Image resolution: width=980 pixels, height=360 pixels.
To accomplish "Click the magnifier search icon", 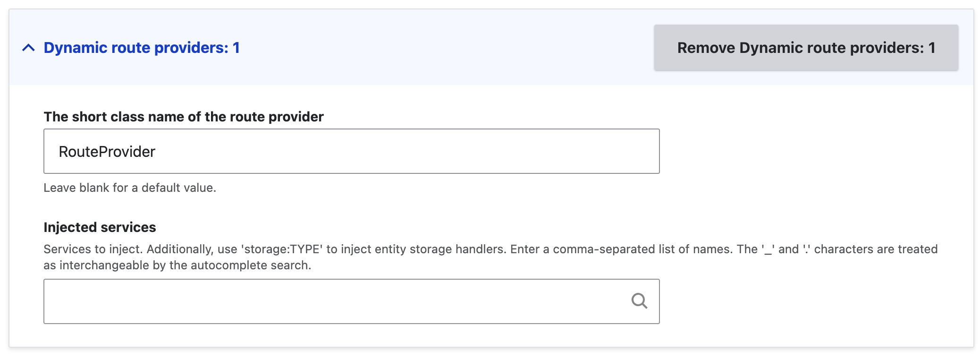I will click(639, 301).
